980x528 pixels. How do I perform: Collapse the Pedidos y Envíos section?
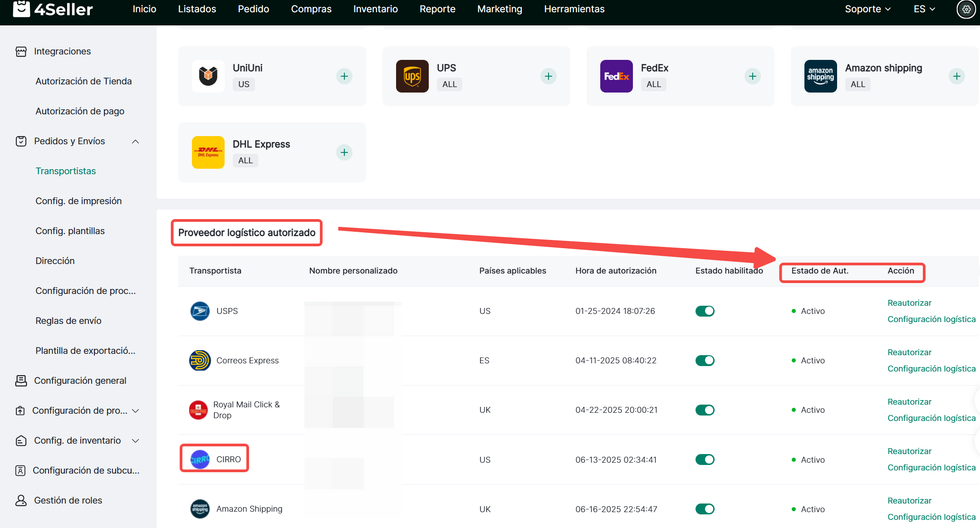pos(135,142)
